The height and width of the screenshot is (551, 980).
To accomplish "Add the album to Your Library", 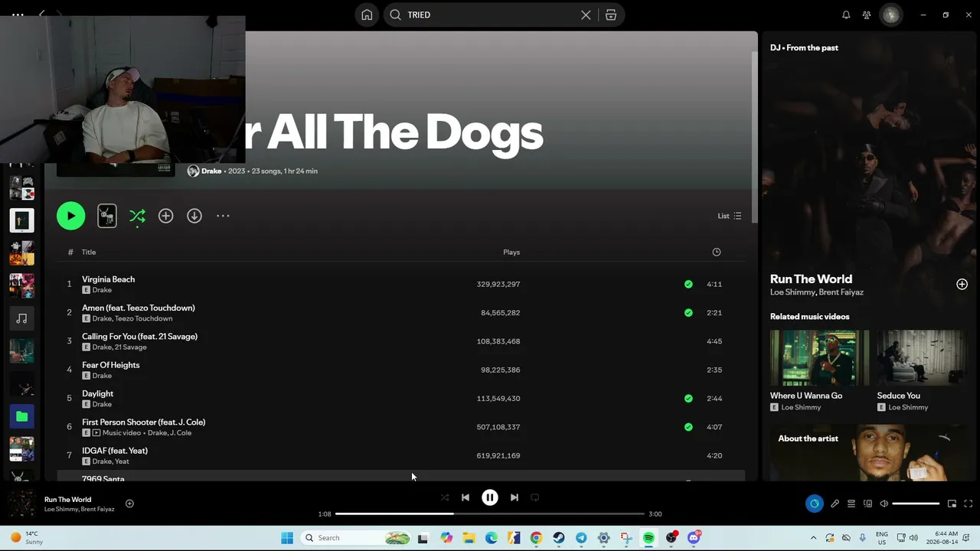I will tap(165, 216).
